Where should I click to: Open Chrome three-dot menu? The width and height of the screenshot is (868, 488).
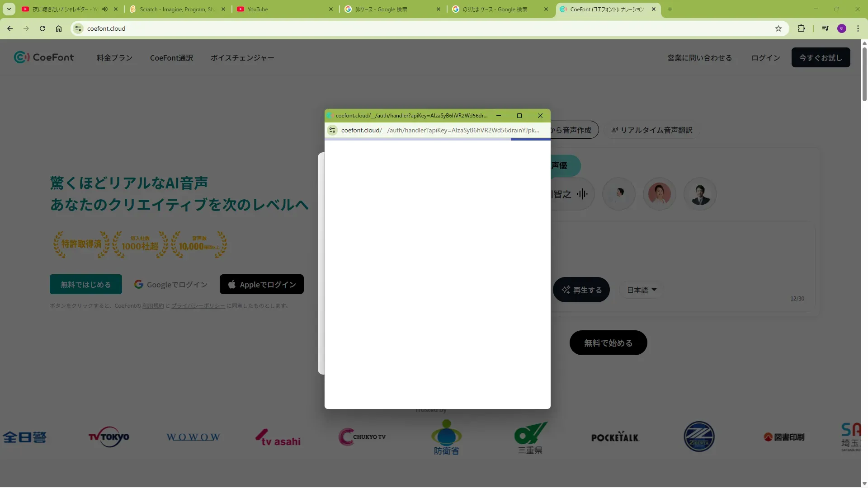(x=858, y=28)
